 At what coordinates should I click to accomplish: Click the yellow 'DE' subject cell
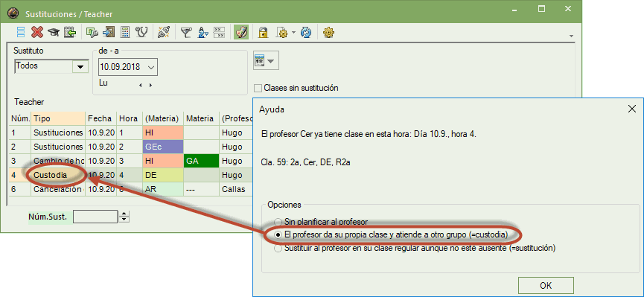pyautogui.click(x=162, y=175)
